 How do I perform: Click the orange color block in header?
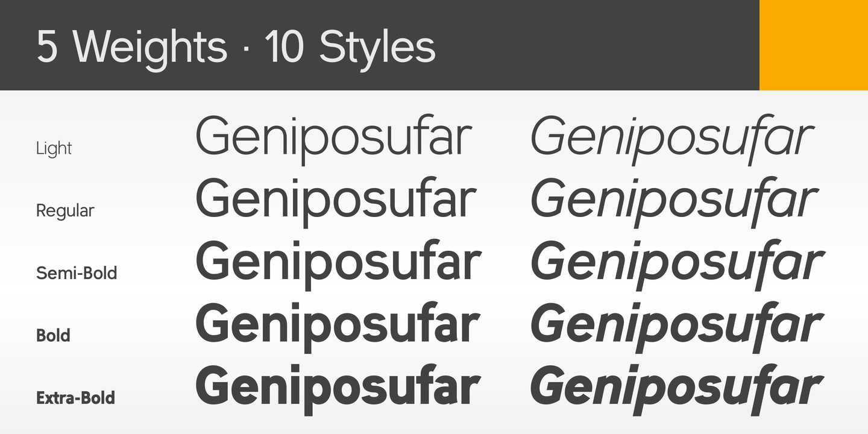[x=813, y=45]
